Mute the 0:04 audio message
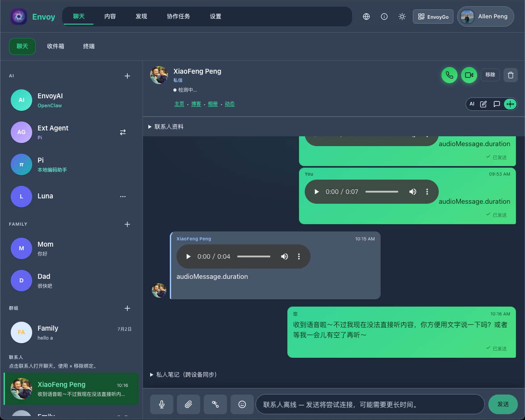This screenshot has width=525, height=420. tap(284, 256)
